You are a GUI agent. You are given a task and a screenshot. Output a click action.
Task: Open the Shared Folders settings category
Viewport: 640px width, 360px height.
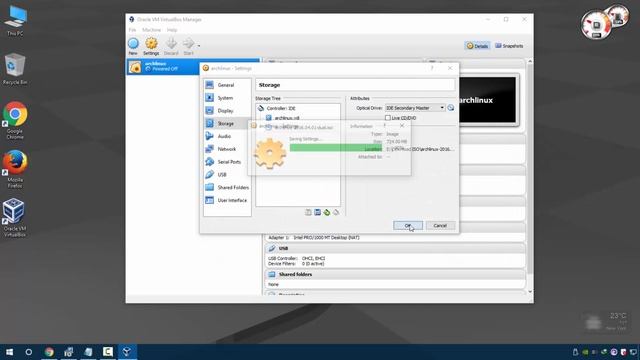coord(227,187)
